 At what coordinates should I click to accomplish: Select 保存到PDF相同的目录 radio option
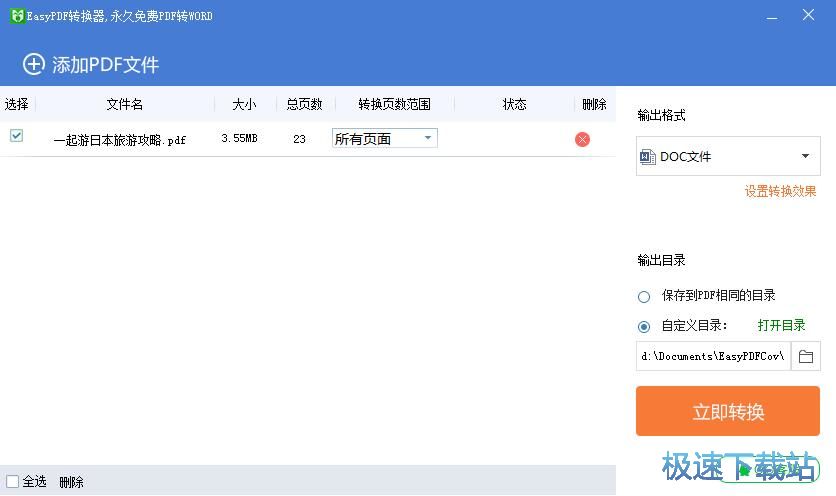644,297
